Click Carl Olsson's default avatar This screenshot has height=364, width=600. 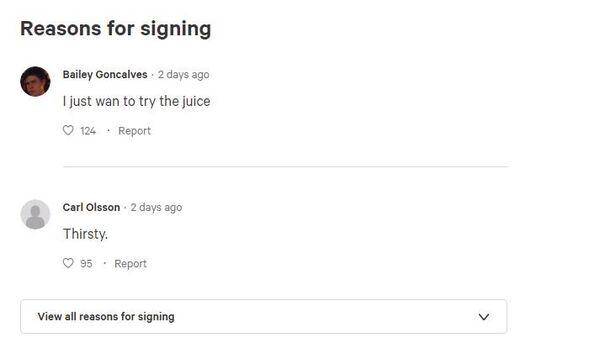[x=35, y=214]
